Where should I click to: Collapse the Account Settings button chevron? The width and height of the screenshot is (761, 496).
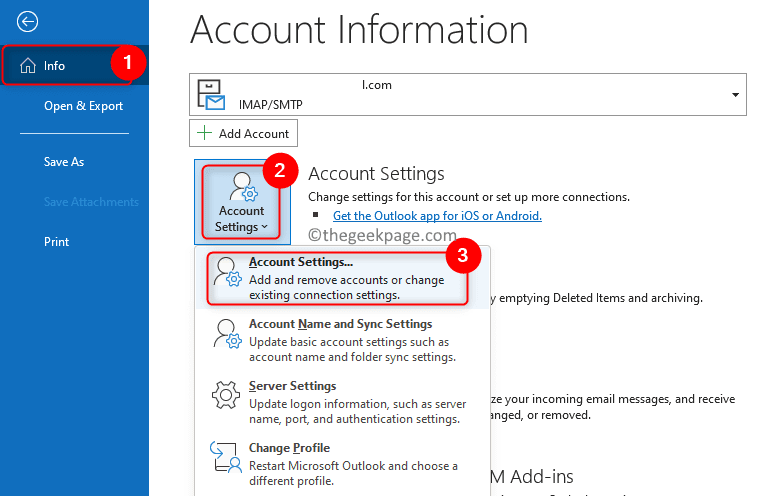click(x=265, y=227)
